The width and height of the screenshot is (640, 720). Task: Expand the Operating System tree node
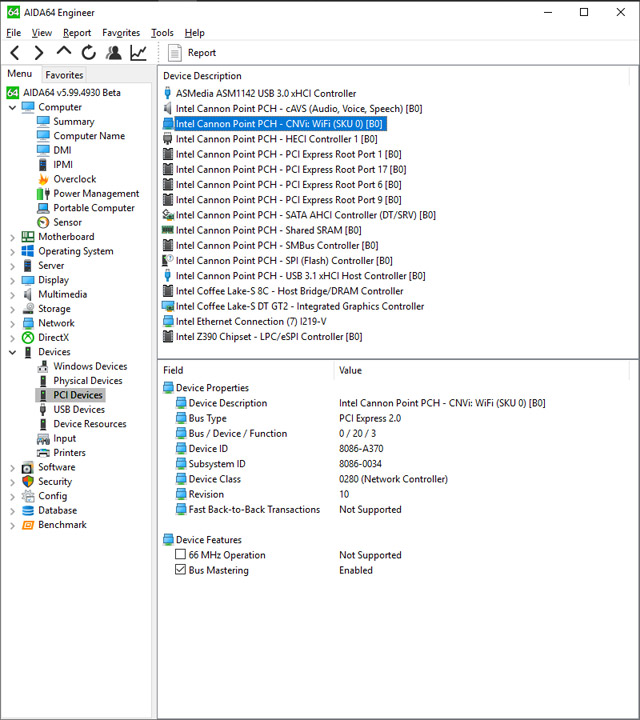point(12,252)
